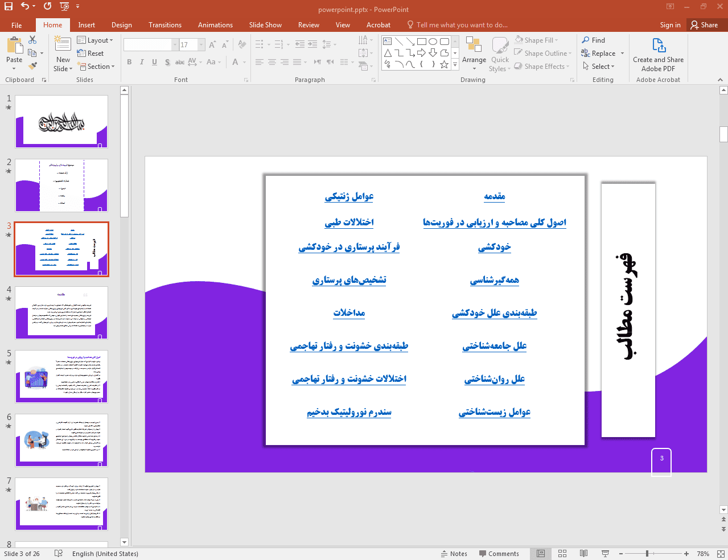Click the Sign in link
The image size is (728, 560).
(x=670, y=25)
